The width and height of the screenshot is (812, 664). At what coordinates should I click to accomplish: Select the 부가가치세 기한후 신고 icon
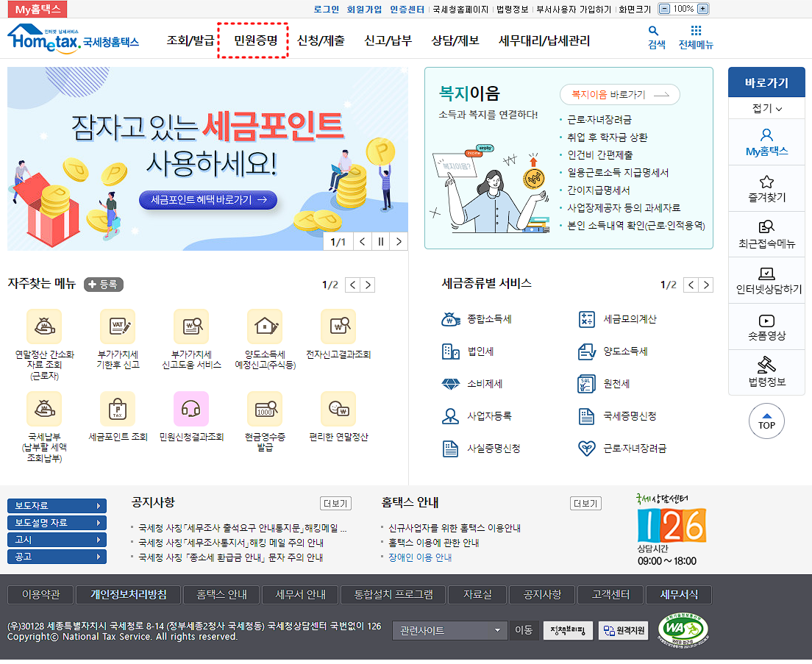point(118,324)
